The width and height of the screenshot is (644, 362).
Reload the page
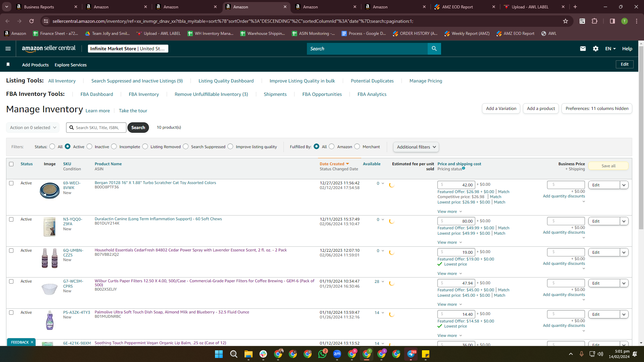32,21
